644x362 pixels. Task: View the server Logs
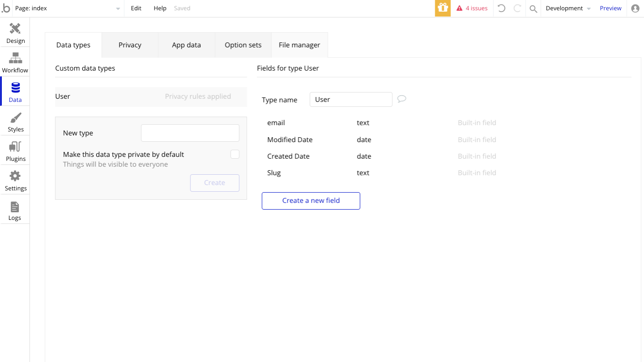[15, 209]
